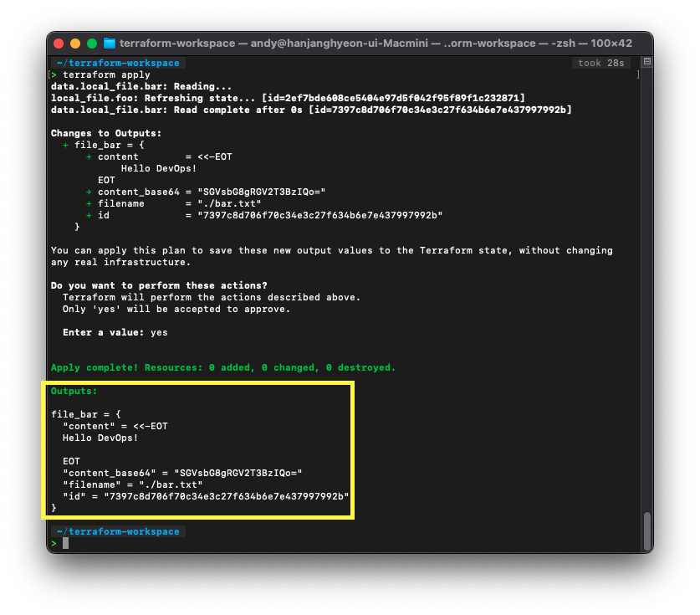Click the blue folder icon in title bar
The height and width of the screenshot is (615, 700).
[110, 44]
